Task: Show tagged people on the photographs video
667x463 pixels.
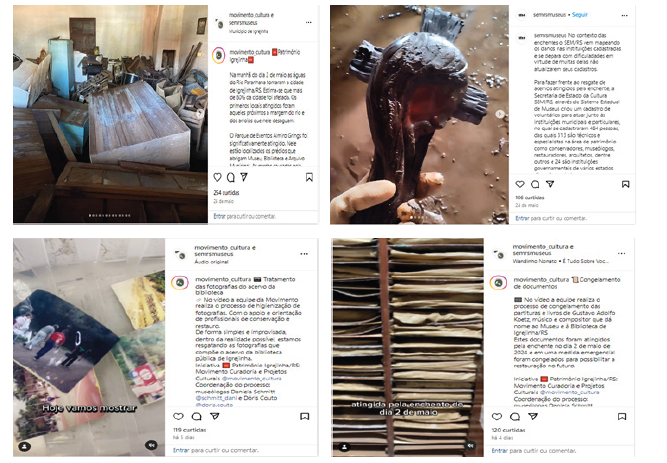Action: click(x=25, y=446)
